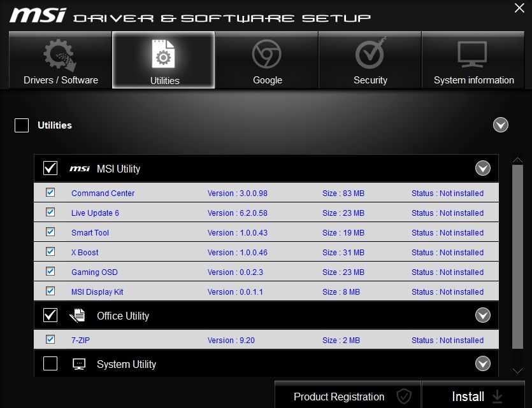Uncheck the Office Utility group checkbox
The image size is (532, 408).
coord(50,315)
